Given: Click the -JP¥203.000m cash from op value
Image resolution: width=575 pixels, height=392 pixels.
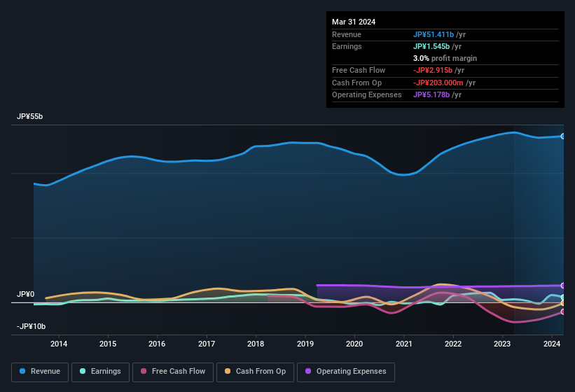Looking at the screenshot, I should click(438, 83).
